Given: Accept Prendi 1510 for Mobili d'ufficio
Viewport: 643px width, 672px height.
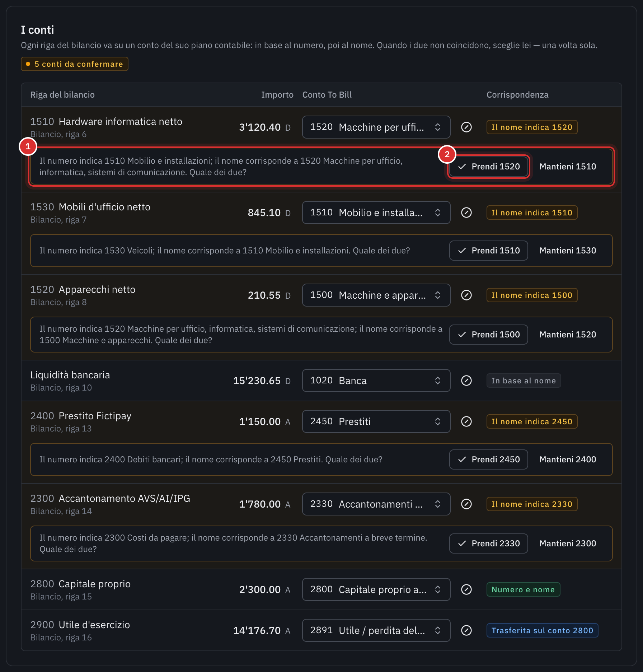Looking at the screenshot, I should click(489, 251).
